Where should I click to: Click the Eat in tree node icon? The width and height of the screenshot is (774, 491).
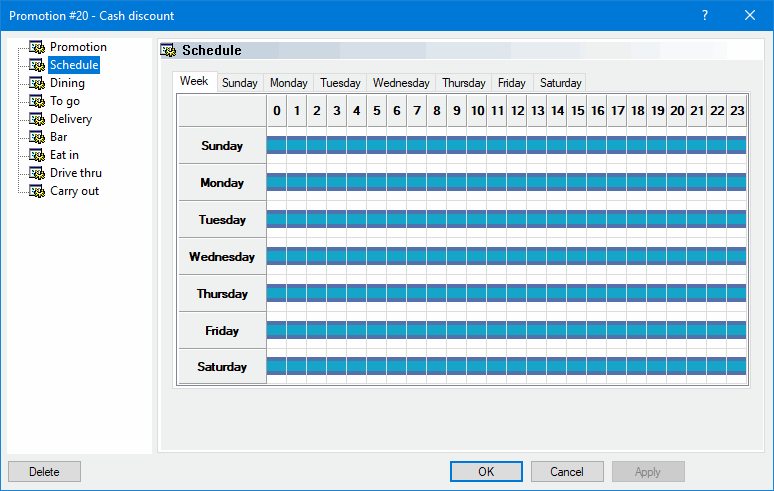(38, 155)
